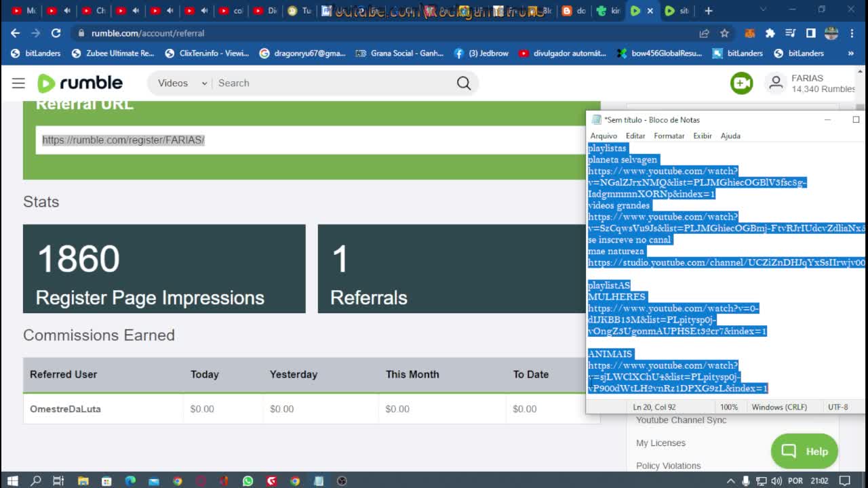Open the FARIAS user profile icon

[775, 83]
